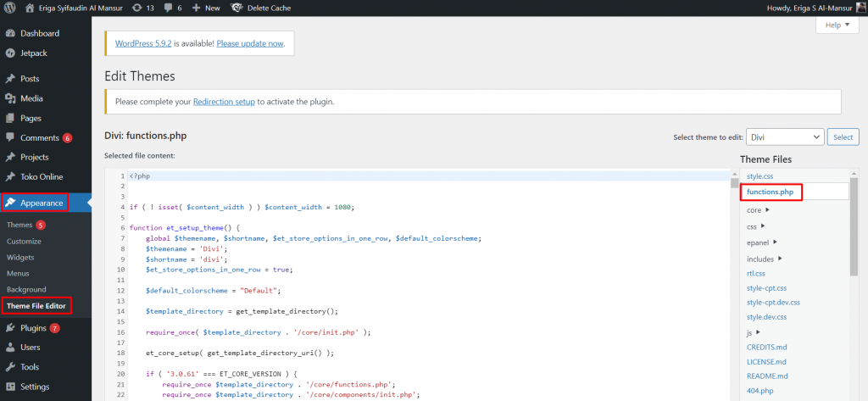
Task: Open style.dev.css theme file
Action: pos(766,317)
